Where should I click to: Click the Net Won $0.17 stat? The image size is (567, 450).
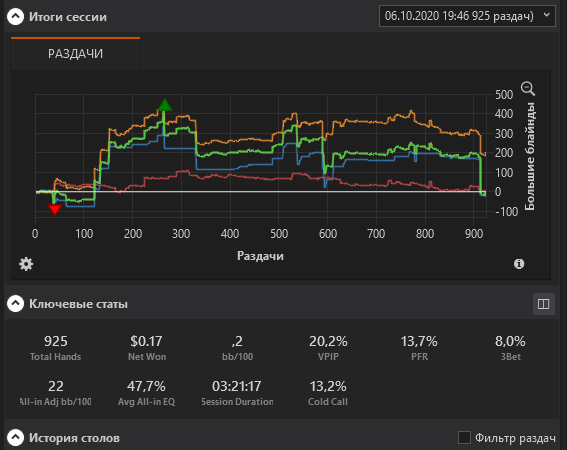tap(146, 348)
